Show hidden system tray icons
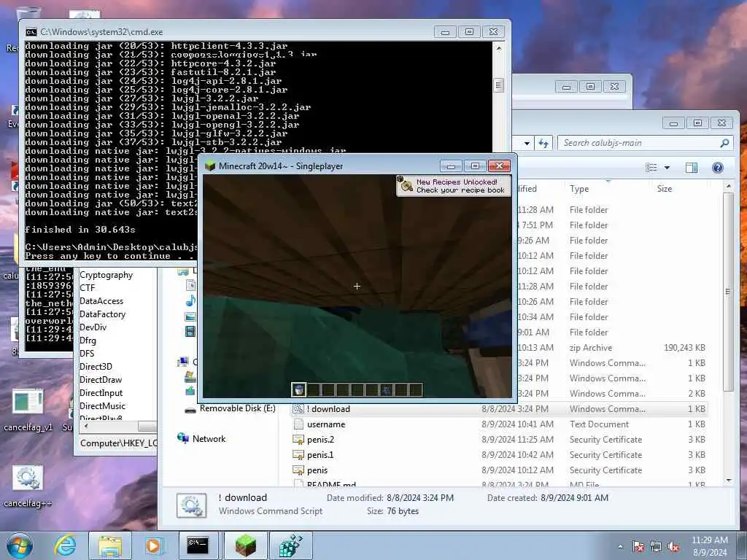This screenshot has height=560, width=747. coord(620,547)
